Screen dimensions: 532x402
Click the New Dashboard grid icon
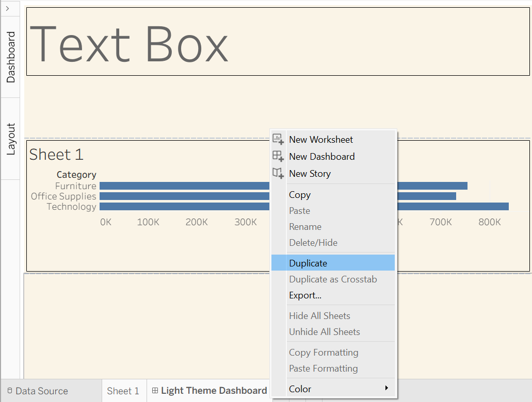tap(278, 156)
